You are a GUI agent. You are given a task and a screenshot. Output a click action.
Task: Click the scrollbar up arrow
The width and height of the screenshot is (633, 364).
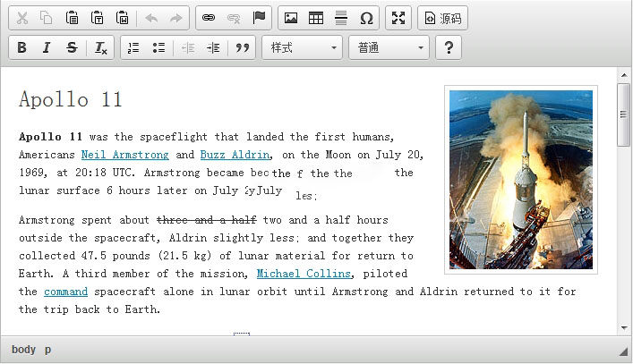(x=624, y=75)
